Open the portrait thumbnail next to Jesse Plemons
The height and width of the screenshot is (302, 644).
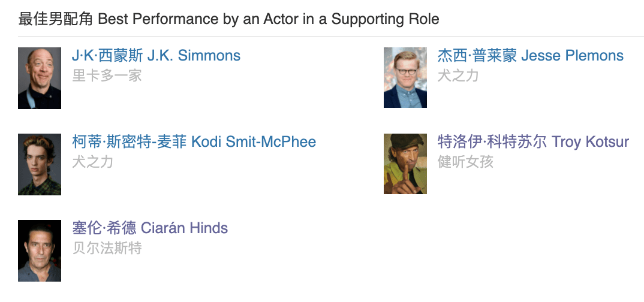(405, 78)
